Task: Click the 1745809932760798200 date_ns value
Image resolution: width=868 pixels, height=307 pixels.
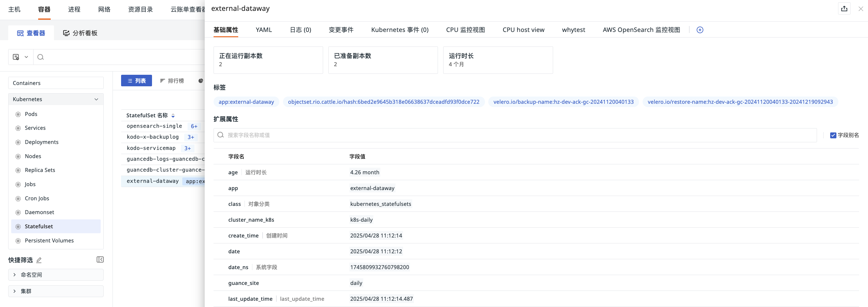Action: [x=379, y=267]
